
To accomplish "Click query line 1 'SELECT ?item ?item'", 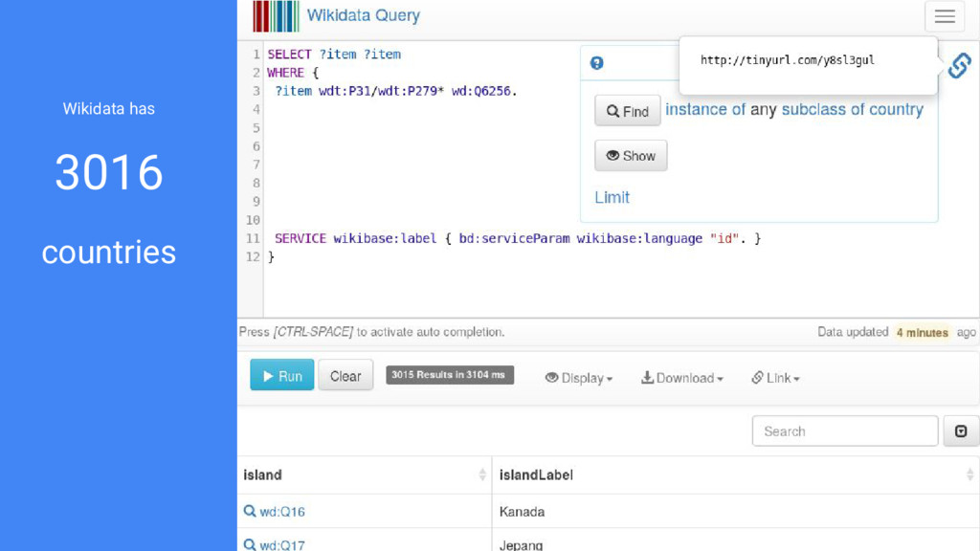I will 334,55.
